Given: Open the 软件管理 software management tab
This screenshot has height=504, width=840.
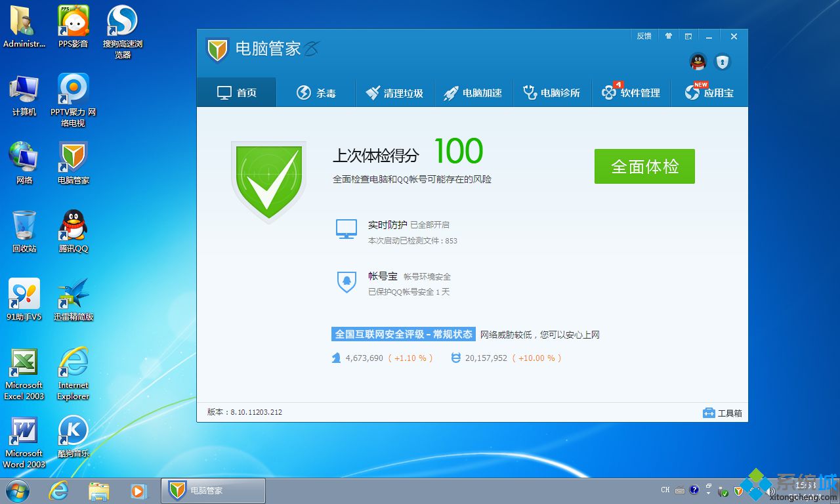Looking at the screenshot, I should click(631, 93).
